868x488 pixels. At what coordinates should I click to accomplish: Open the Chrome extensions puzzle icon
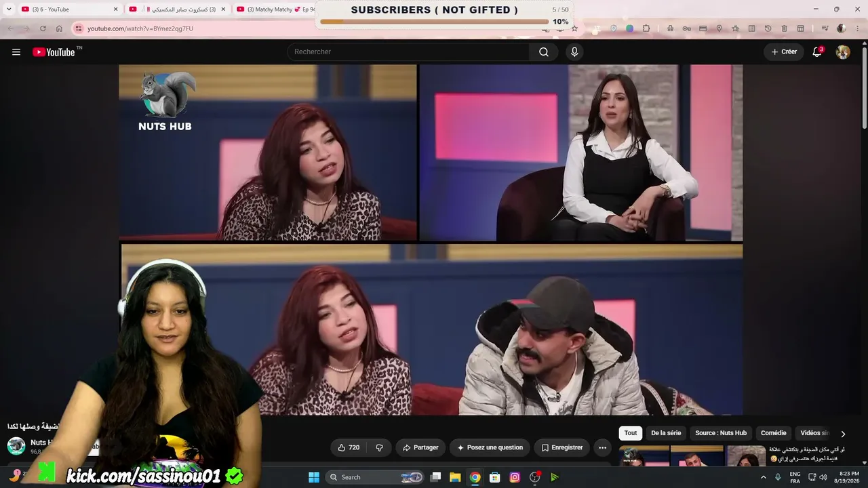coord(646,28)
